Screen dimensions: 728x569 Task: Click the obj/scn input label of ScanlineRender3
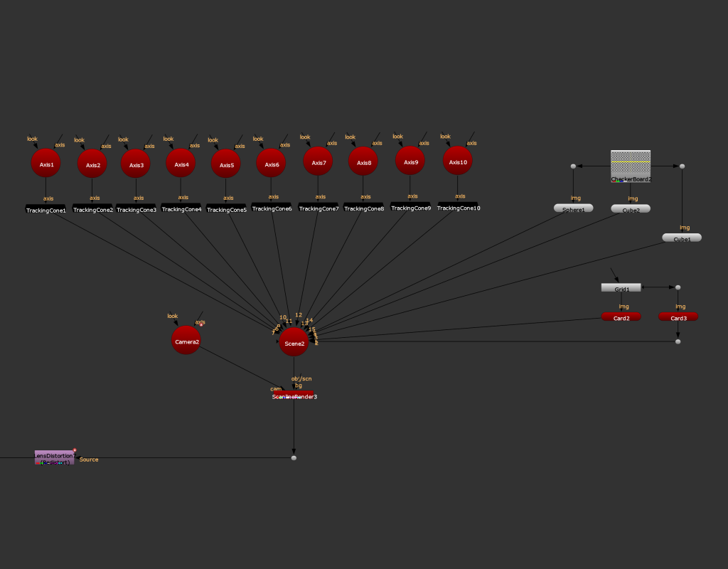[301, 378]
